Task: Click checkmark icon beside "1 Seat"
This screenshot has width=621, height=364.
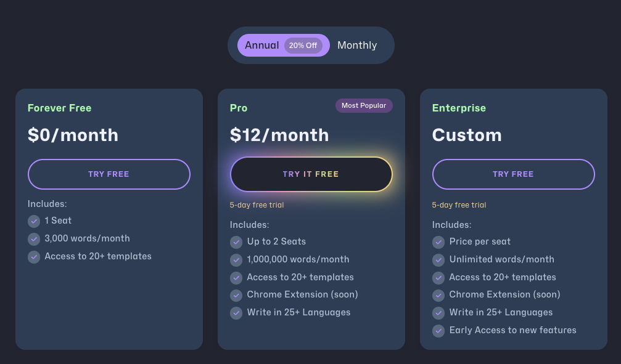Action: coord(34,221)
